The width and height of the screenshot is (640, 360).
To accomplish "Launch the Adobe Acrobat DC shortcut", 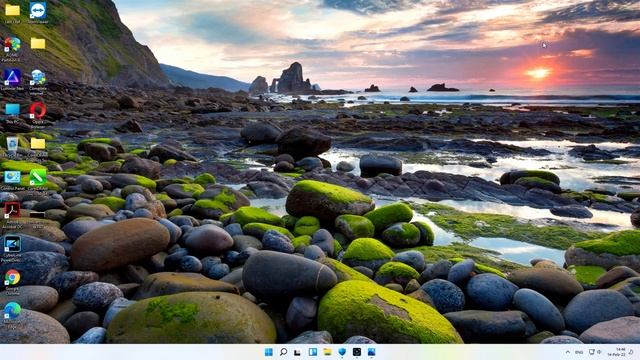I will click(12, 211).
